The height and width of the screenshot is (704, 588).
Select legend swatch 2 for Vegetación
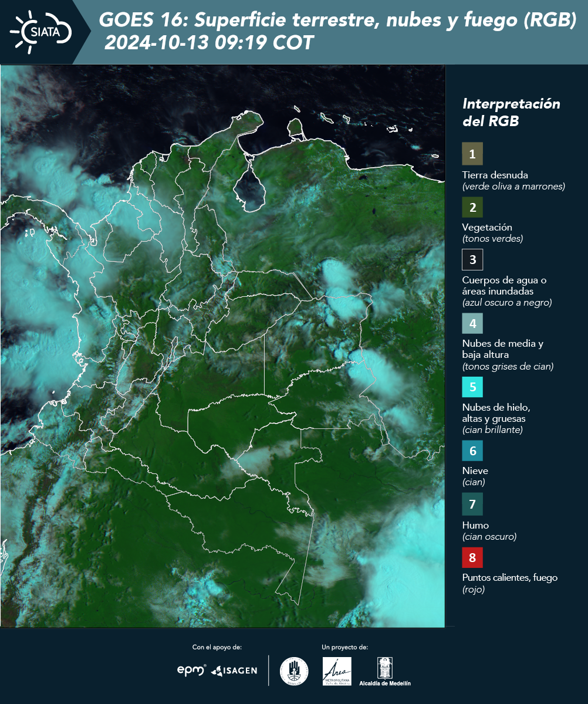(472, 207)
